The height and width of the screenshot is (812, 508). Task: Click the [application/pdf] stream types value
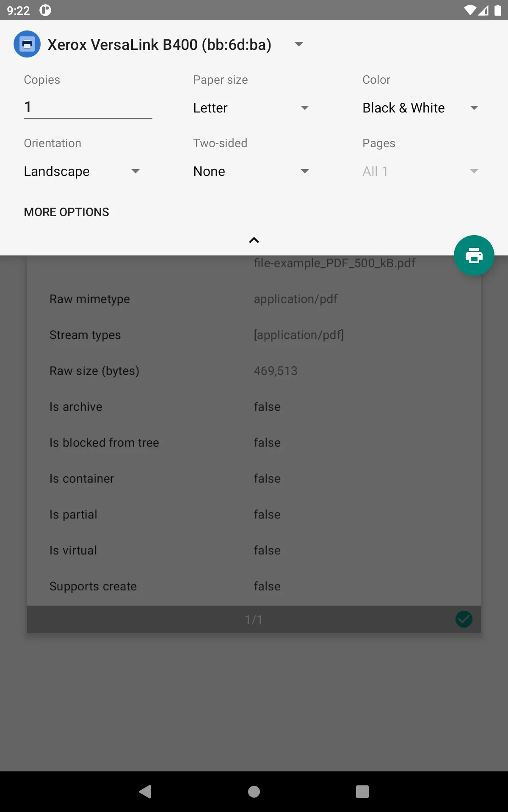click(x=298, y=335)
